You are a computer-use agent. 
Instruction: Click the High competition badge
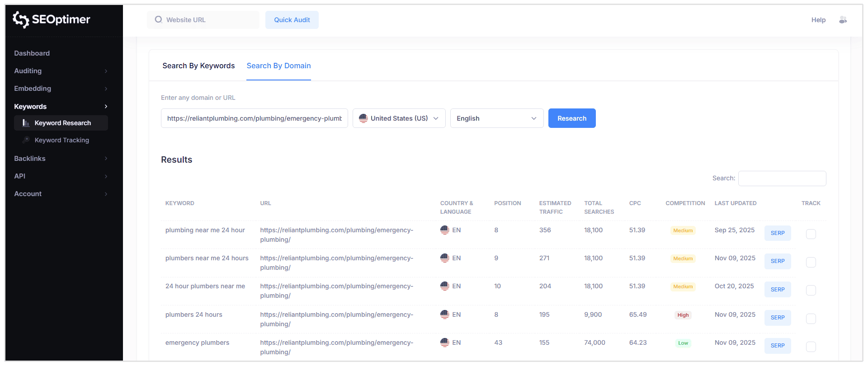[x=683, y=315]
